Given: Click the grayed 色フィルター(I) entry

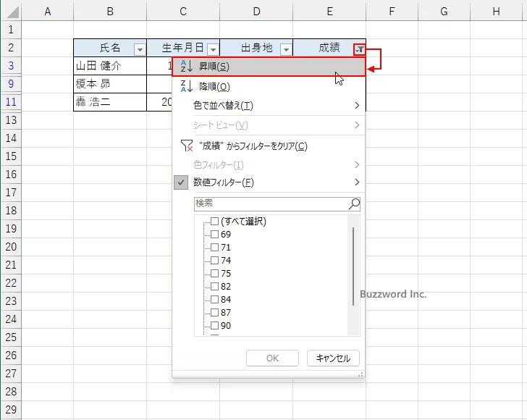Looking at the screenshot, I should click(269, 165).
